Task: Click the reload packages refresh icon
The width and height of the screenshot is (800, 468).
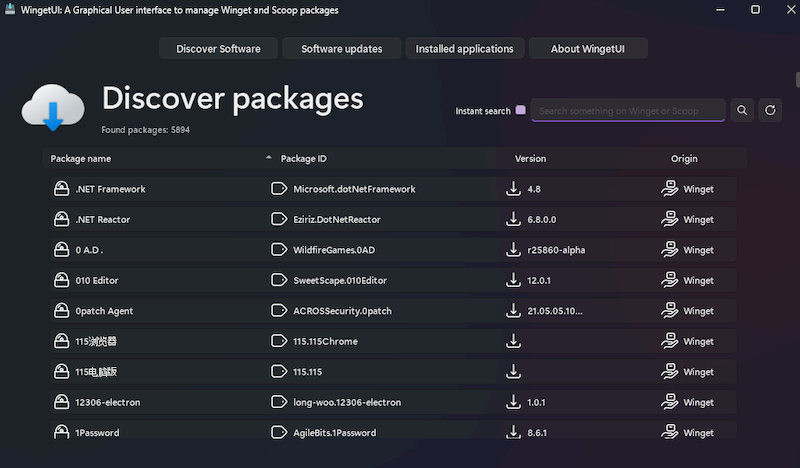Action: pyautogui.click(x=770, y=110)
